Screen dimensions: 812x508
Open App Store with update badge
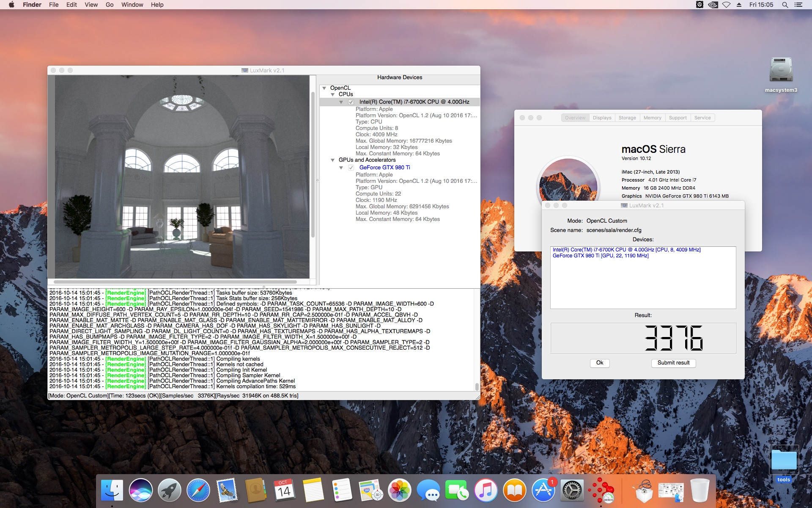tap(543, 490)
